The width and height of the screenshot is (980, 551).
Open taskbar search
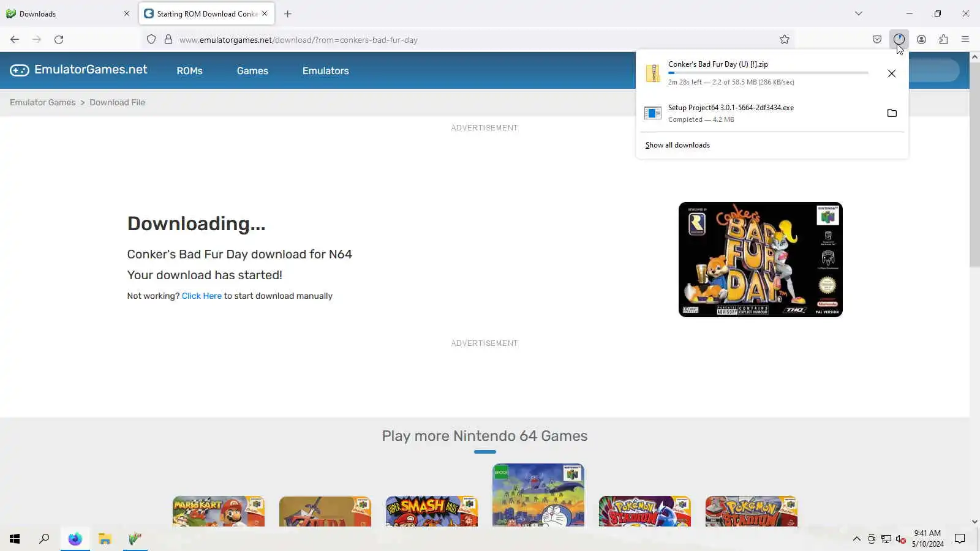click(44, 539)
